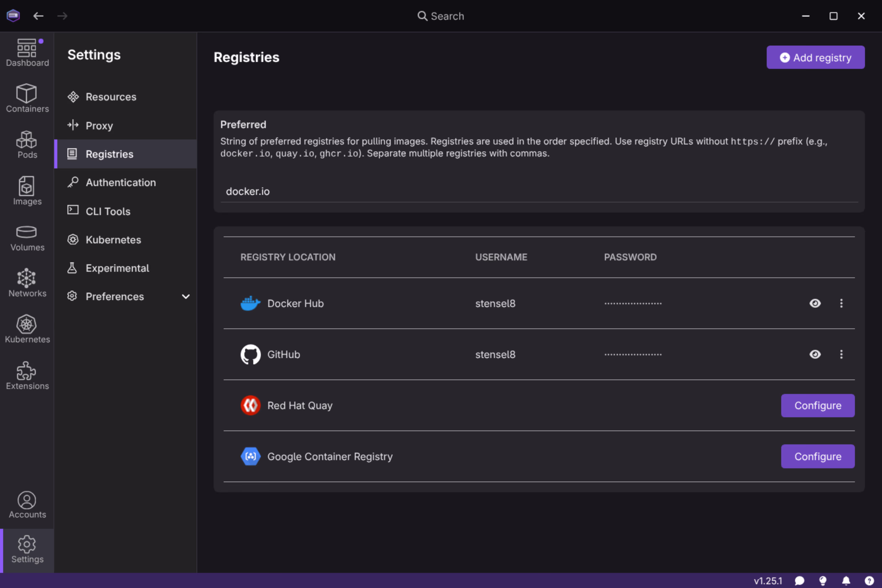Click the REGISTRY LOCATION column header

[x=288, y=257]
